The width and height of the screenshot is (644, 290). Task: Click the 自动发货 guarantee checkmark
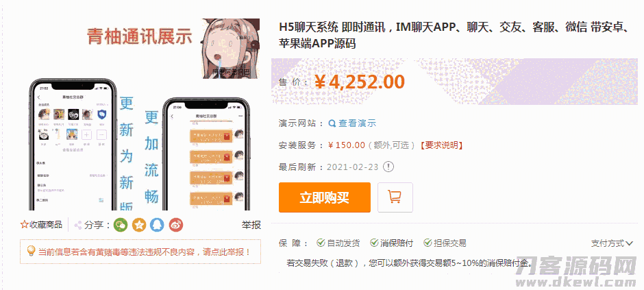(x=321, y=243)
